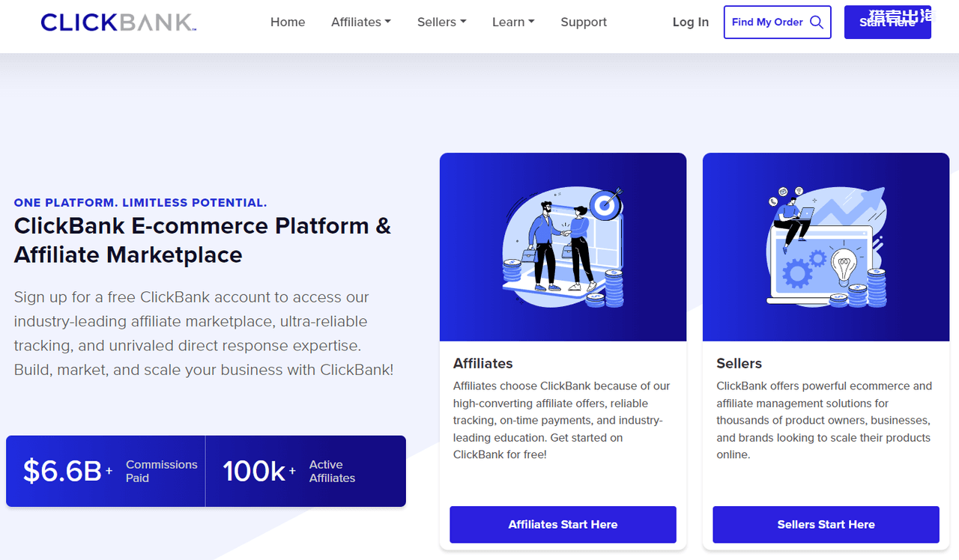The height and width of the screenshot is (560, 959).
Task: Expand the Sellers dropdown menu
Action: pyautogui.click(x=442, y=22)
